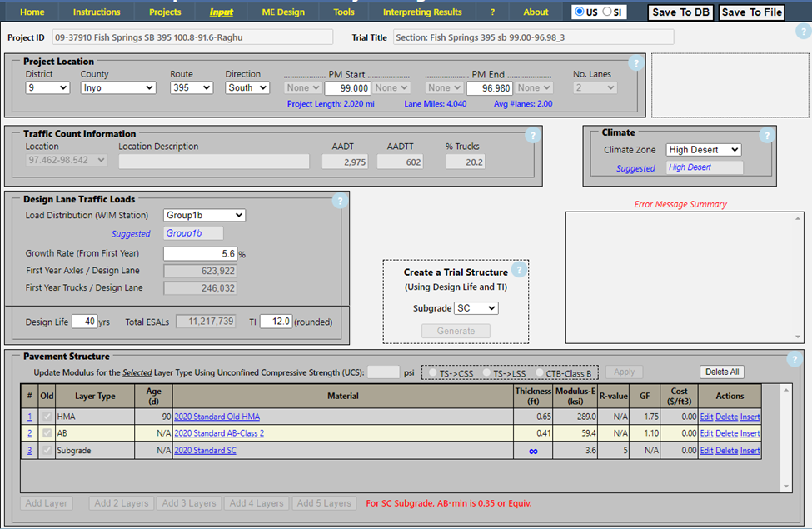Screen dimensions: 812x529
Task: Click help icon in Traffic Count Information panel
Action: [532, 136]
